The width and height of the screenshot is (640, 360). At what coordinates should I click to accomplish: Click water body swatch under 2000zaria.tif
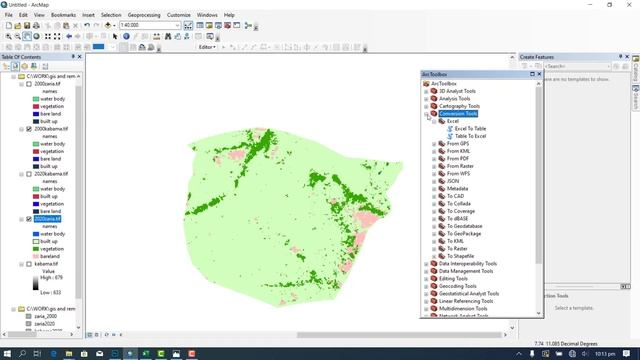pos(36,99)
